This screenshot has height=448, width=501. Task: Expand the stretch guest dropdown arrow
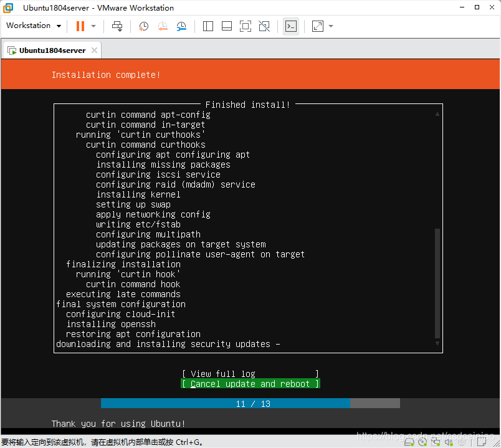click(x=331, y=26)
